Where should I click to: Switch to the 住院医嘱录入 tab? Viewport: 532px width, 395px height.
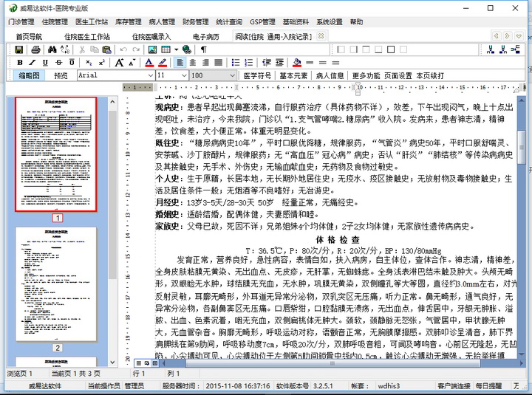click(x=151, y=37)
